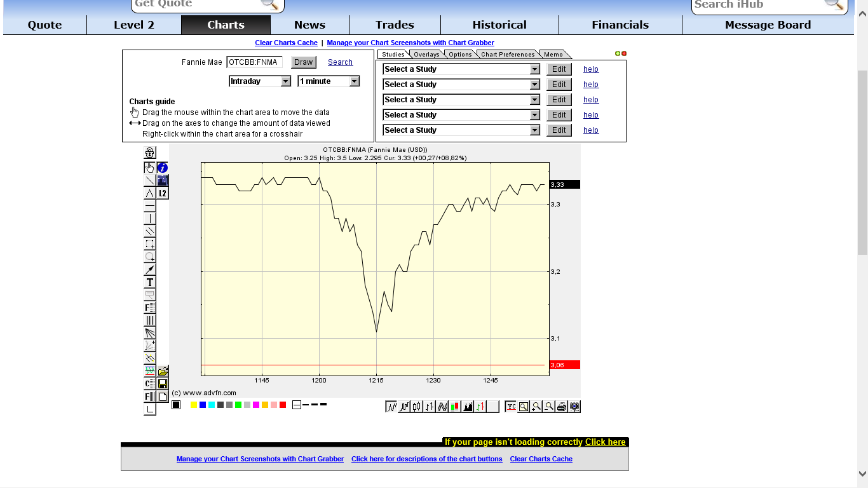The width and height of the screenshot is (868, 488).
Task: Click the OTCBB:FNMA symbol input field
Action: coord(255,62)
